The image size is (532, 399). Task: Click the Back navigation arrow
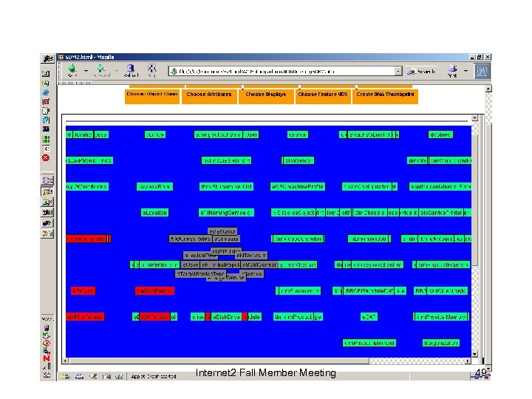[72, 70]
